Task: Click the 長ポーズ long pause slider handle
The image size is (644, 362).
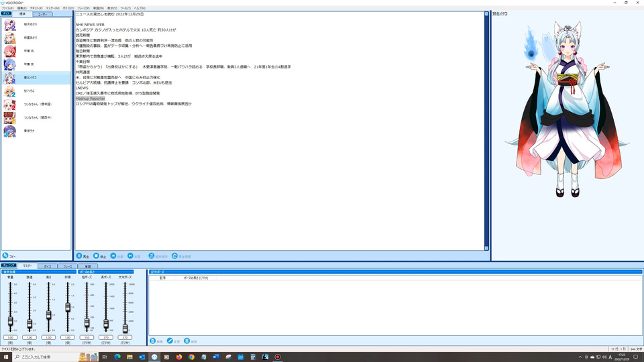Action: (106, 324)
